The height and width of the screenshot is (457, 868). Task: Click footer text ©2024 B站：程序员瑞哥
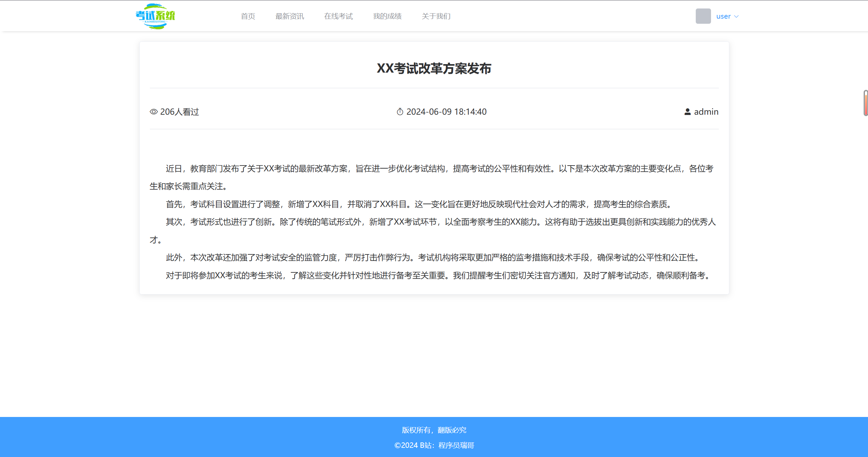[434, 445]
